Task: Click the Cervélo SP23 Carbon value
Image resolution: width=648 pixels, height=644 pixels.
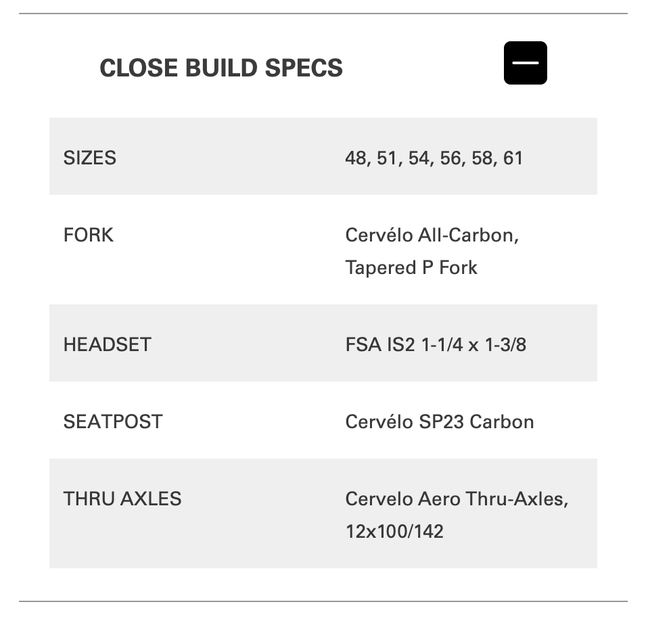Action: [x=440, y=422]
